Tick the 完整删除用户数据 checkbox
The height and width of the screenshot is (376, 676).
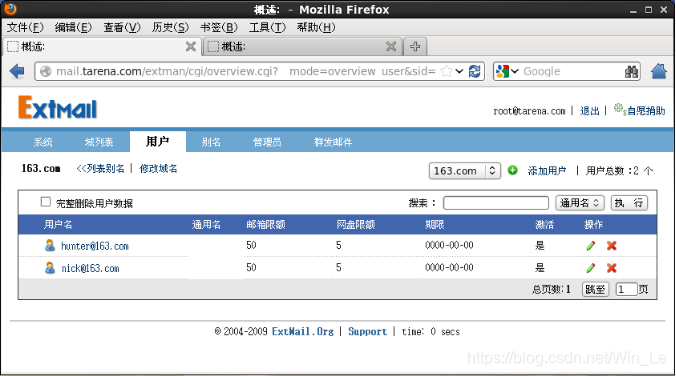point(45,202)
